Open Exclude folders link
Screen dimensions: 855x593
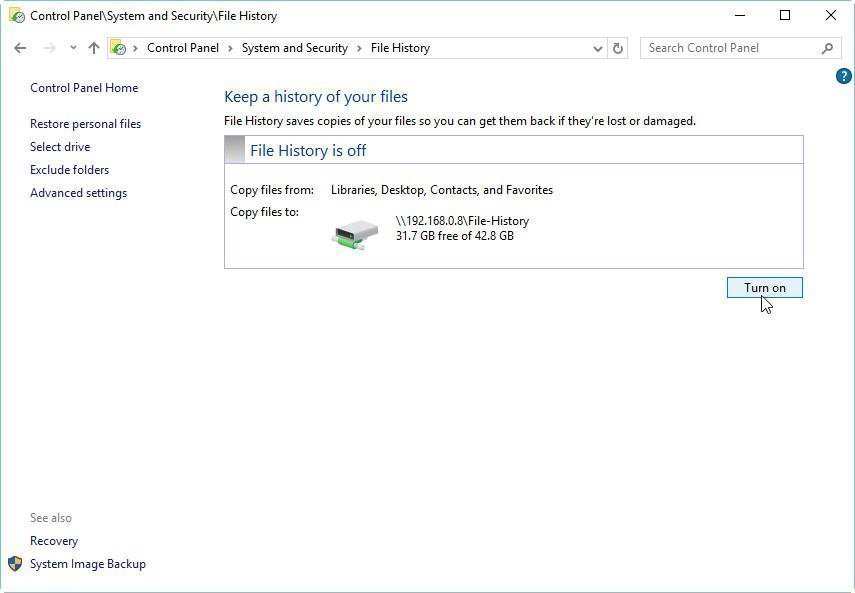point(69,170)
